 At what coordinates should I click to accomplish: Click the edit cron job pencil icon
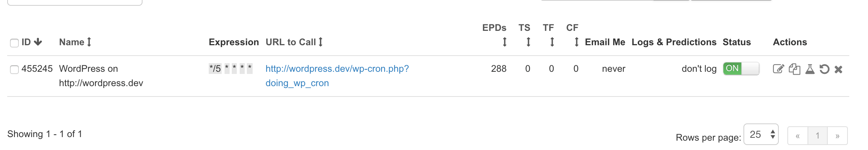pos(778,69)
